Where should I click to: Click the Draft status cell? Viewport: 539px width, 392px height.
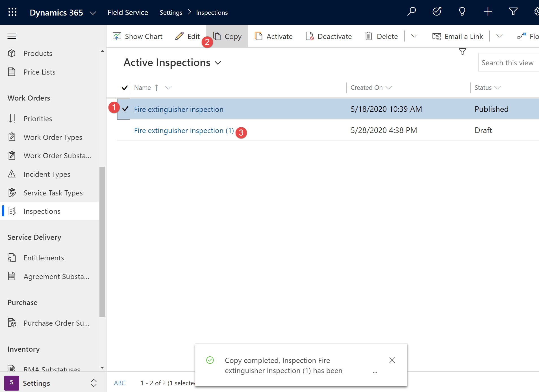[483, 130]
